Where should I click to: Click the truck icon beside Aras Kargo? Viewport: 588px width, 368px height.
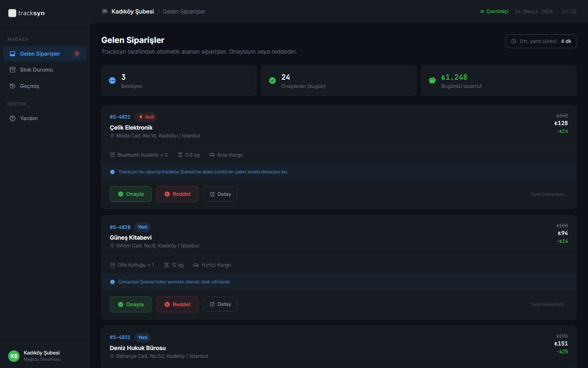coord(212,155)
